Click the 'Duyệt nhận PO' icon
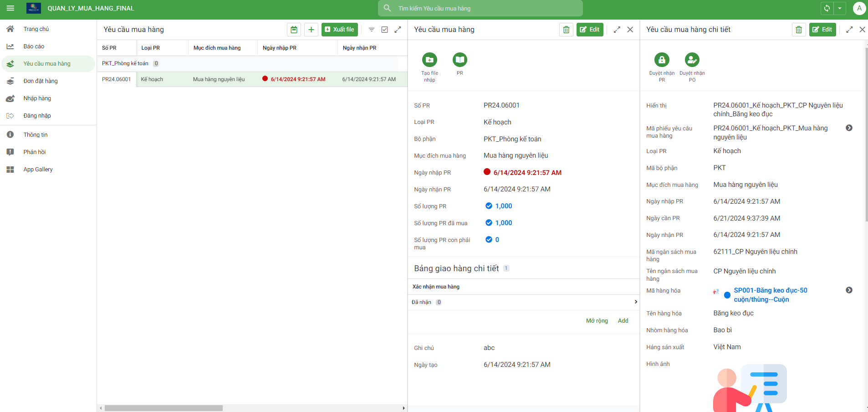 click(x=692, y=60)
